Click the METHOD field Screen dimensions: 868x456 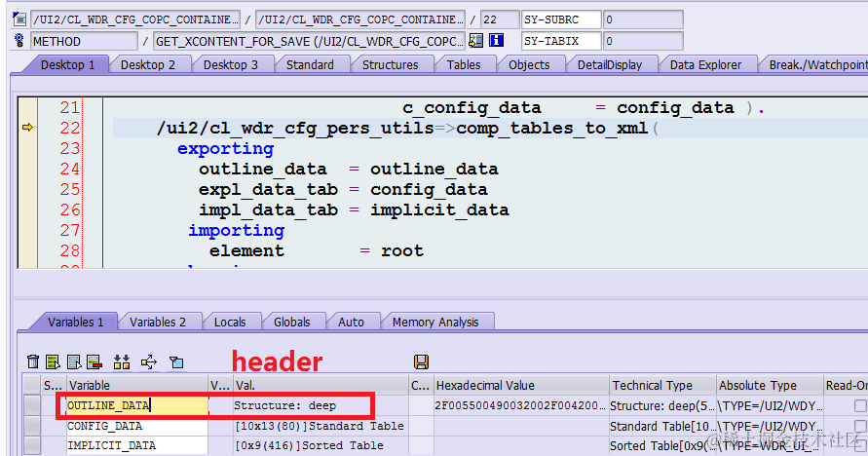(84, 42)
